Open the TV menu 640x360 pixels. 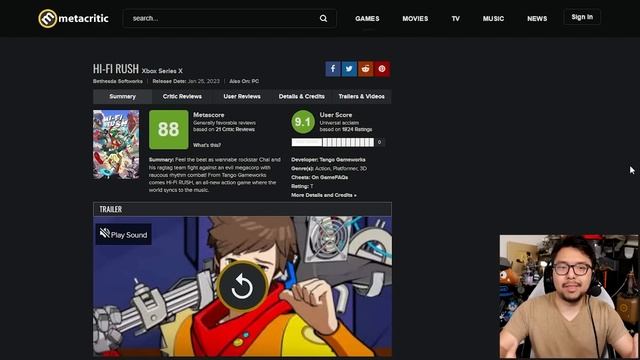pyautogui.click(x=456, y=18)
